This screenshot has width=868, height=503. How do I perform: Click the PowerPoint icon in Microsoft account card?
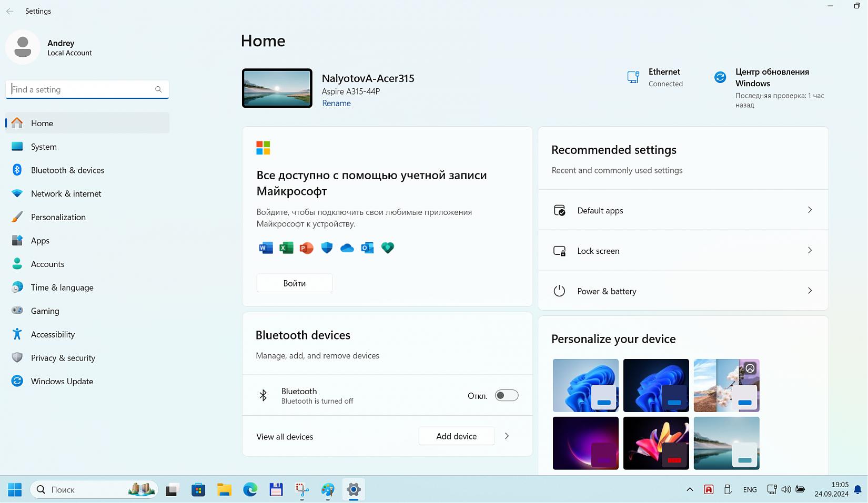306,248
